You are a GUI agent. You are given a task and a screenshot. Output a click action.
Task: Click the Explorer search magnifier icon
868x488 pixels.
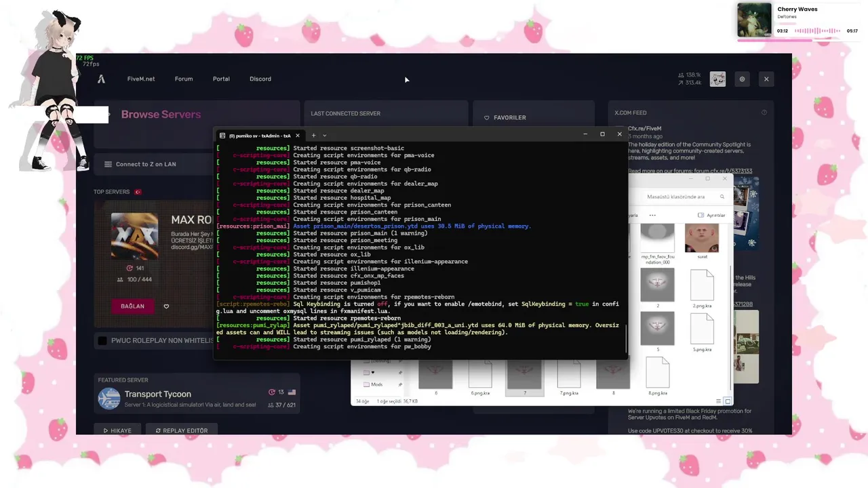click(722, 197)
